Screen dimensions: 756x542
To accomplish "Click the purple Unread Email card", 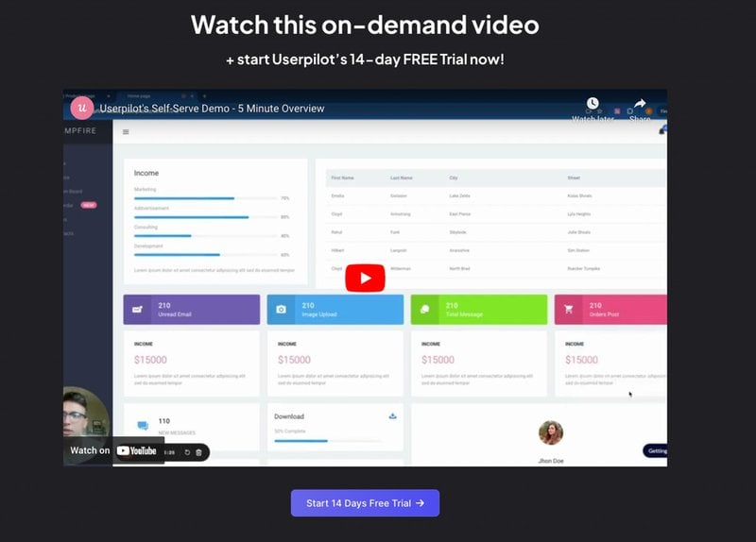I will pyautogui.click(x=192, y=310).
